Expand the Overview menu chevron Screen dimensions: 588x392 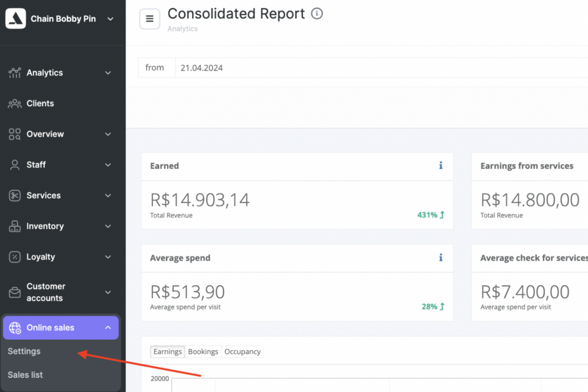tap(108, 134)
